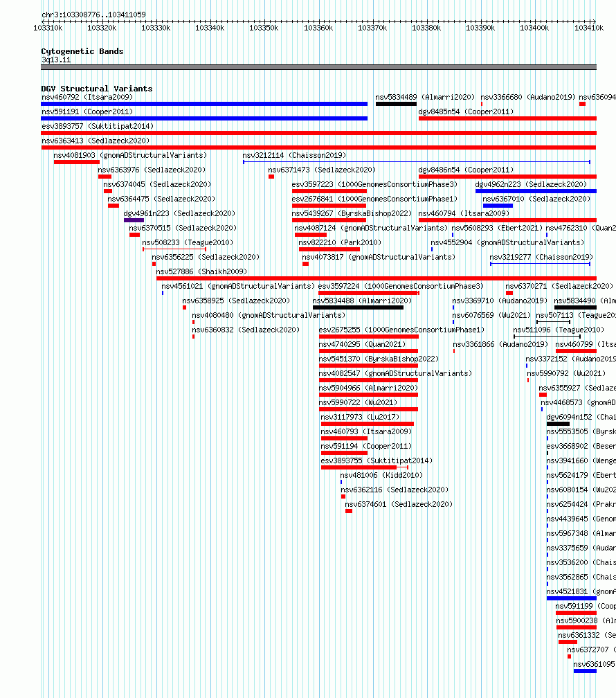Click the nsv5990722 (Wu2021) label
Image resolution: width=616 pixels, height=698 pixels.
359,402
